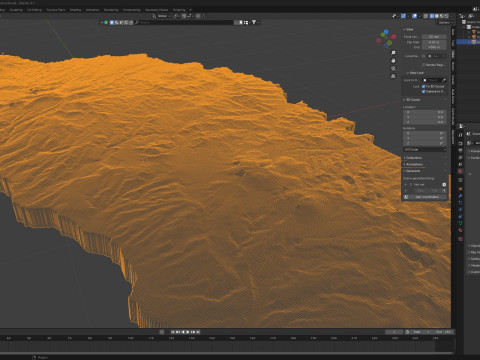Uncheck Lock To 3D Cursor checkbox
The image size is (480, 360).
[424, 86]
